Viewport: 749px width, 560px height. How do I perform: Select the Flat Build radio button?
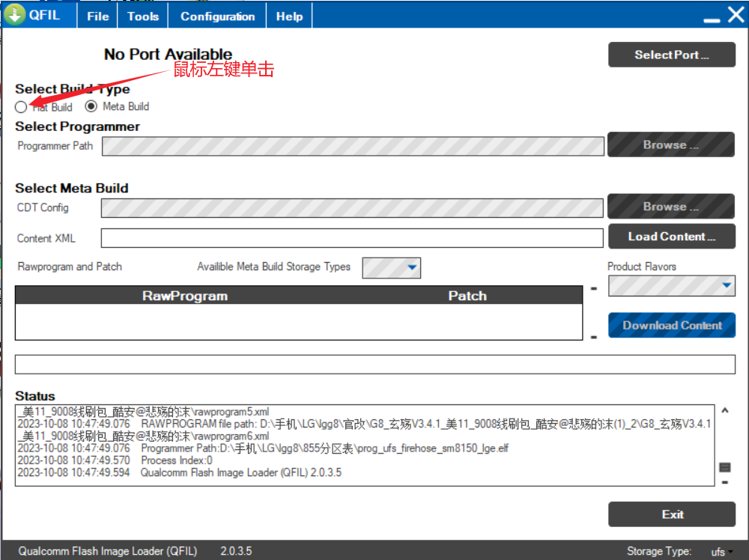21,107
